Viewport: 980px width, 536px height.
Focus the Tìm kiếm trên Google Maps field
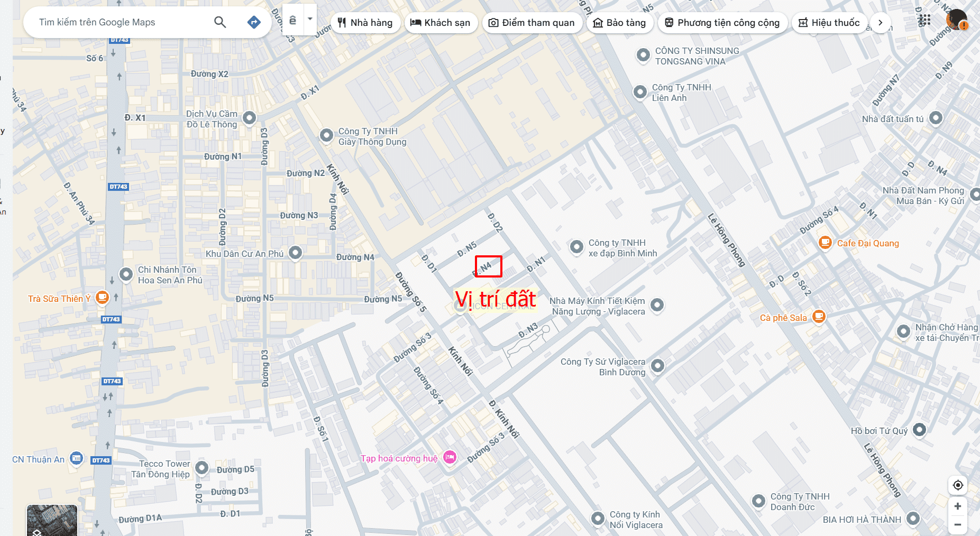pos(122,22)
